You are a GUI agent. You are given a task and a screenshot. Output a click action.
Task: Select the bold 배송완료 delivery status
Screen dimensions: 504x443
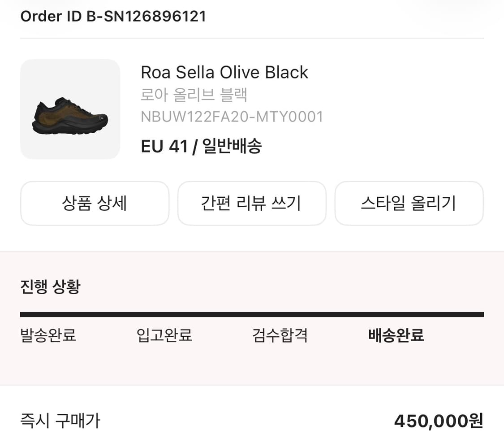pos(396,335)
